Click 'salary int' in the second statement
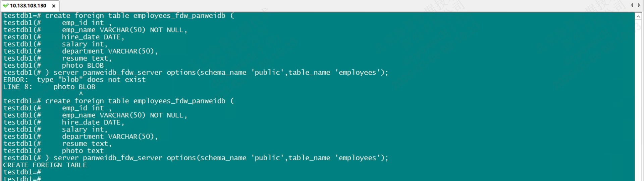 click(x=83, y=129)
